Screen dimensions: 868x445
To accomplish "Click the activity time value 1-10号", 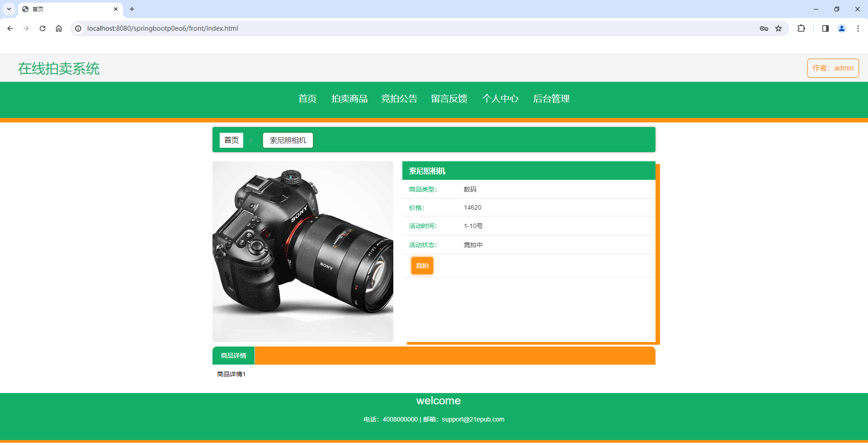I will (473, 226).
